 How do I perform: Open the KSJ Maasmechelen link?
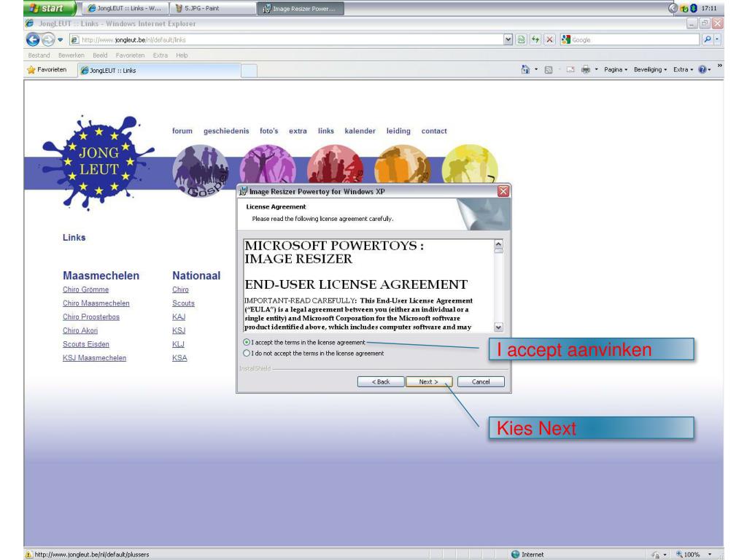[x=94, y=358]
